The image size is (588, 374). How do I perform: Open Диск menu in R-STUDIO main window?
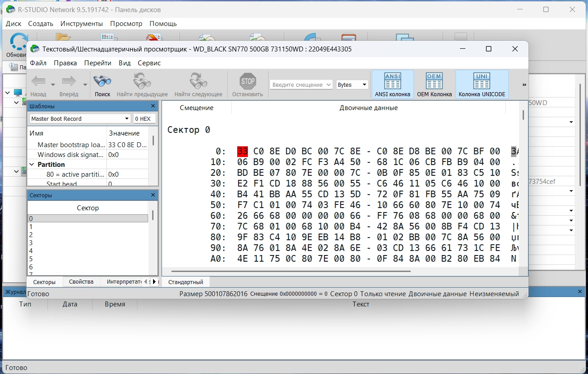pos(13,24)
